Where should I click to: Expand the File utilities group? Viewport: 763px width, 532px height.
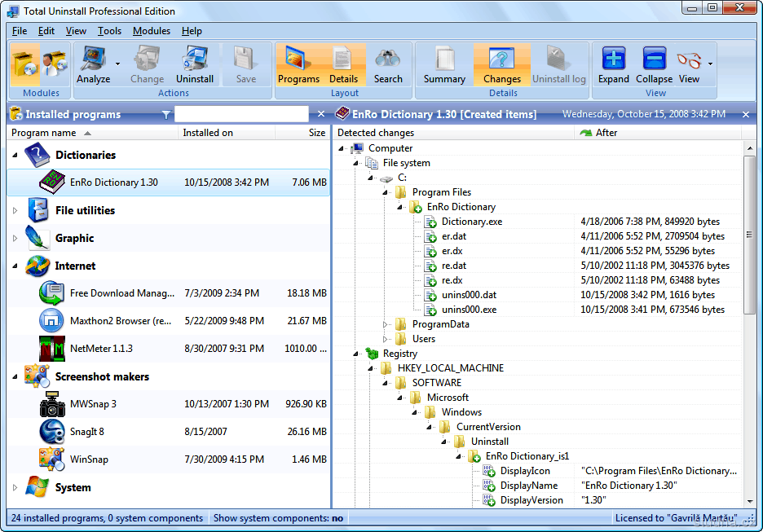(15, 211)
